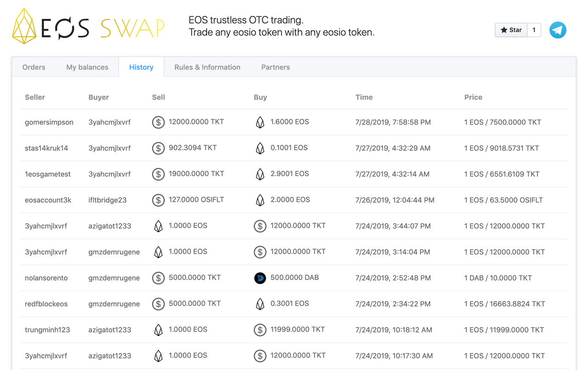This screenshot has width=588, height=370.
Task: Click the Seller column header
Action: coord(35,97)
